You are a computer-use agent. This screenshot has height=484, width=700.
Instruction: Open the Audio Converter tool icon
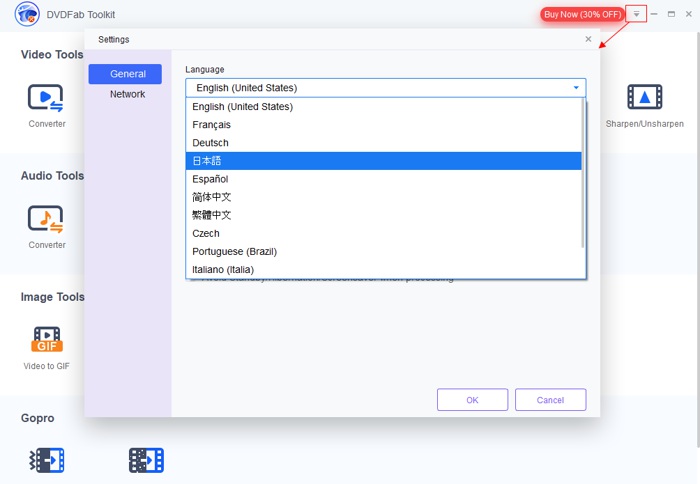click(x=46, y=218)
